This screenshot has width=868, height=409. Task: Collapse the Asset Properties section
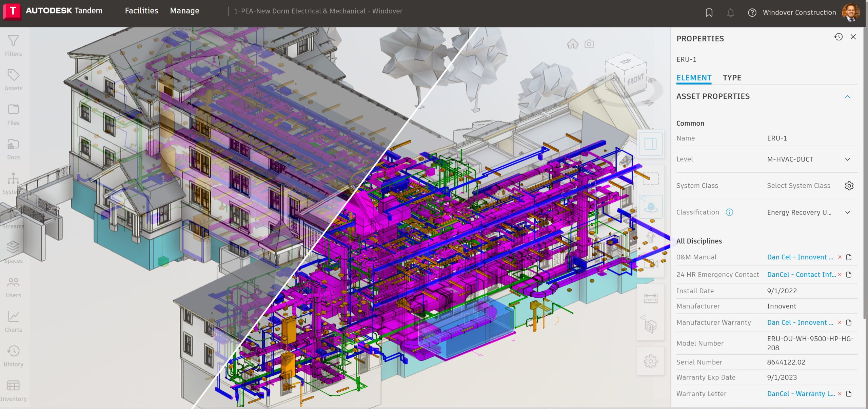click(848, 96)
